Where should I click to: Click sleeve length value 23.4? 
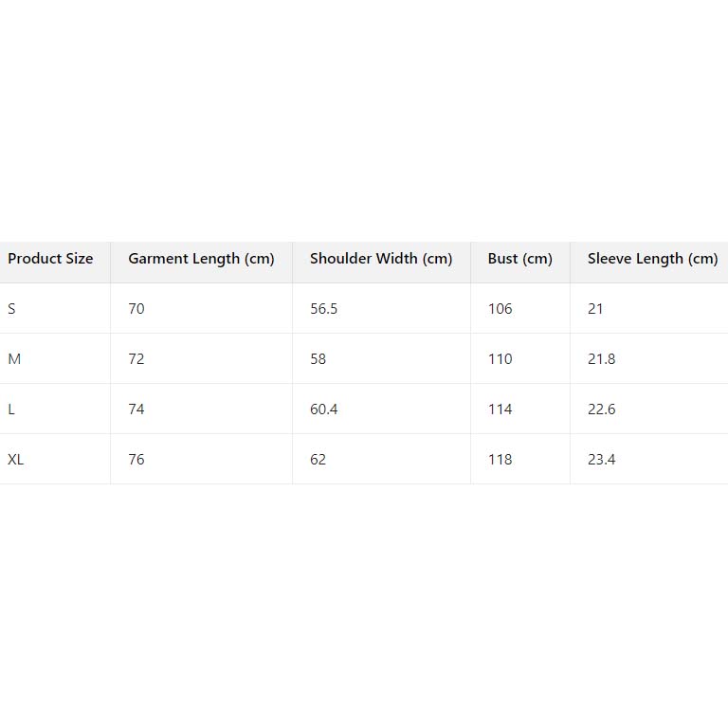pos(601,460)
